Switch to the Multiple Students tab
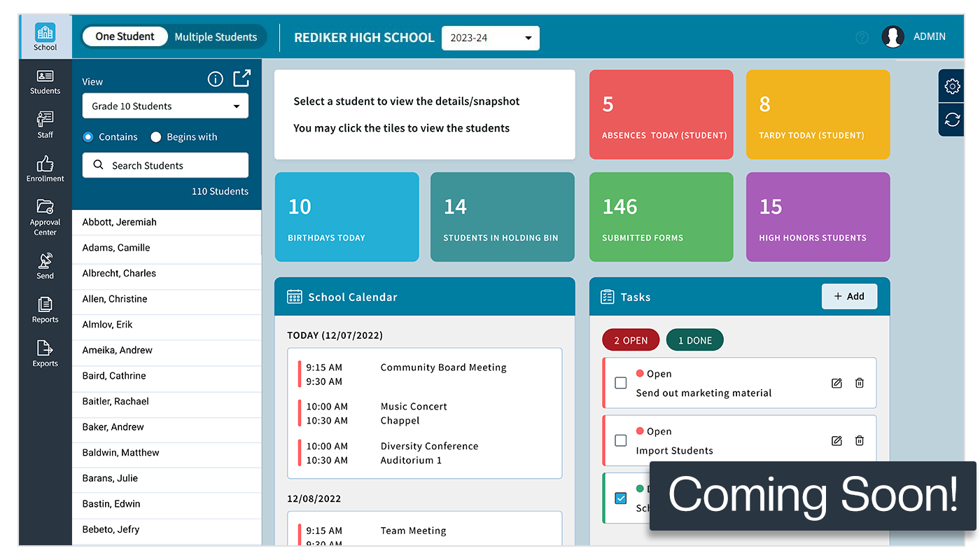The height and width of the screenshot is (560, 980). coord(216,36)
